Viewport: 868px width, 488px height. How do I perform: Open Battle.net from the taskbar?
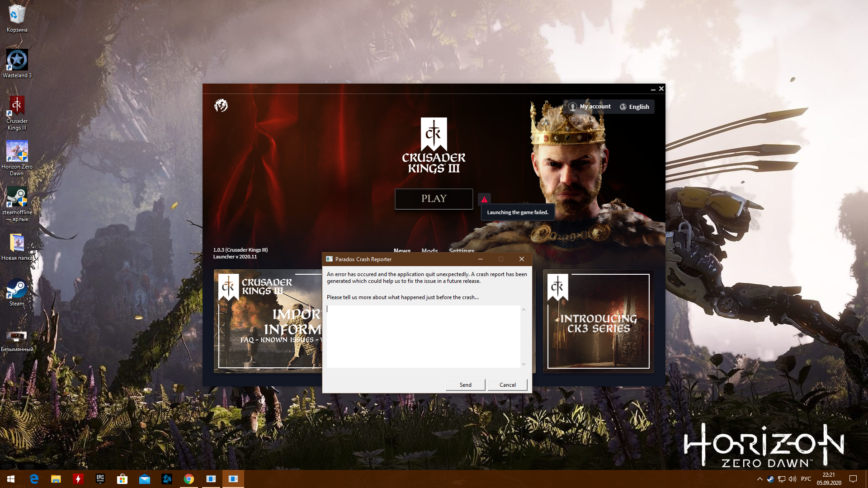[166, 479]
